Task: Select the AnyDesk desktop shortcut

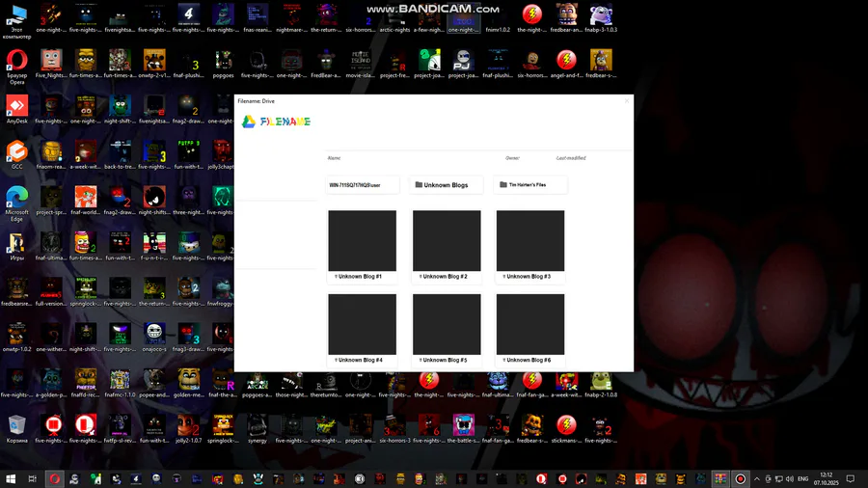Action: pos(16,109)
